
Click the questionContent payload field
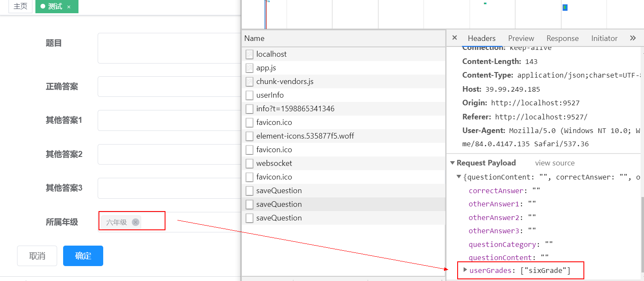coord(509,258)
